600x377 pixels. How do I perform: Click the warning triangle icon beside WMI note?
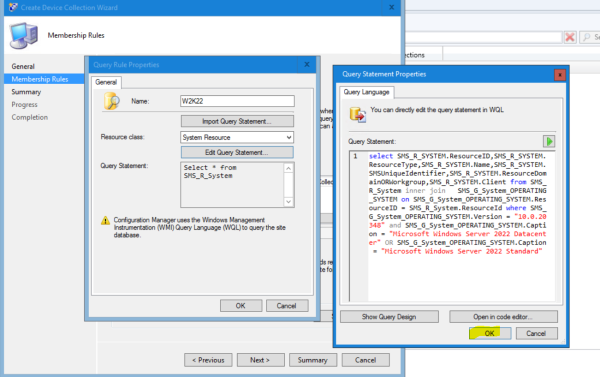(x=105, y=221)
